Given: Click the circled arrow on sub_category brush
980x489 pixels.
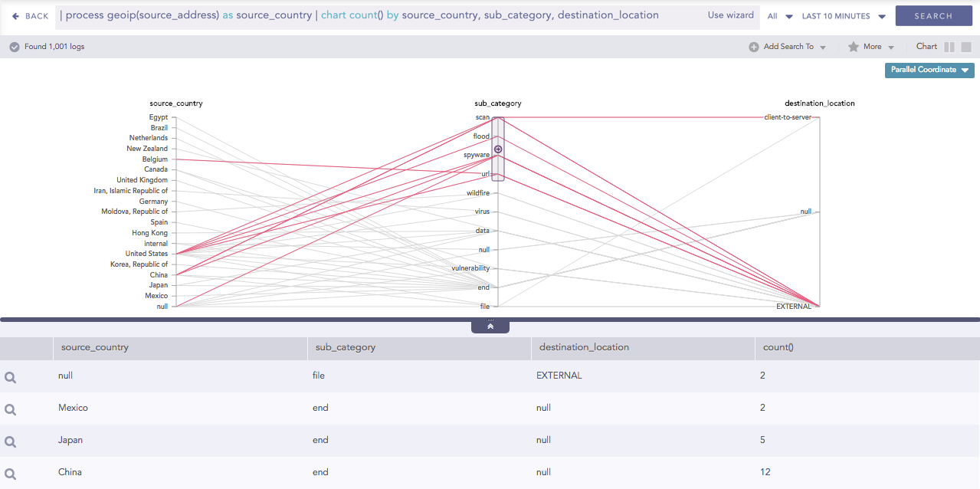Looking at the screenshot, I should click(x=498, y=149).
